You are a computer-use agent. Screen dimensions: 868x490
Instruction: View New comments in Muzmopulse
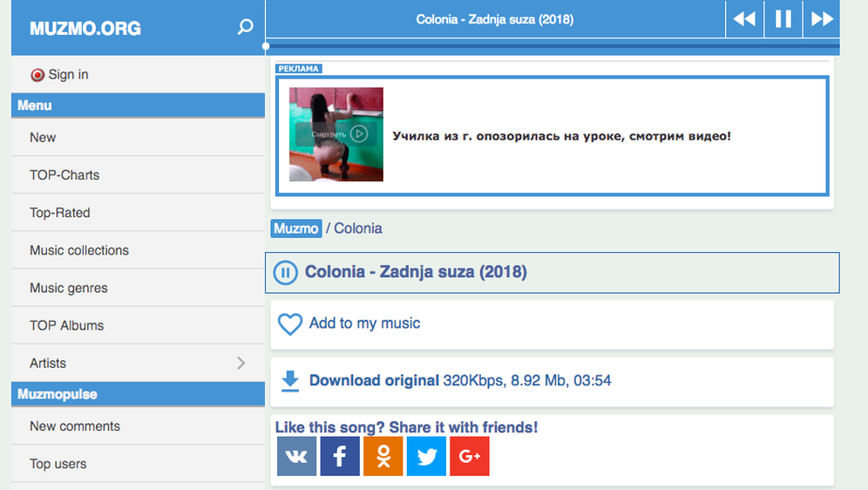pyautogui.click(x=138, y=426)
